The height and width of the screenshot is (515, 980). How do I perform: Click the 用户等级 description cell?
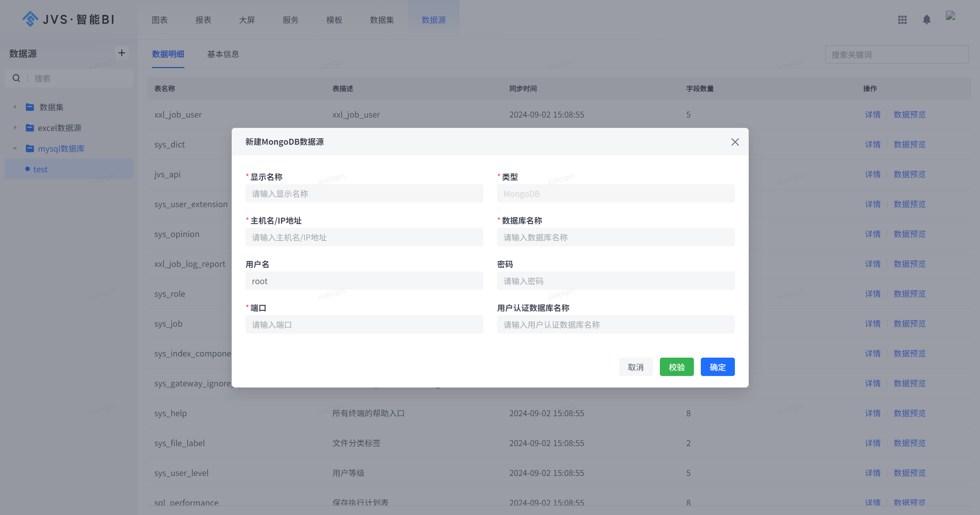coord(348,473)
